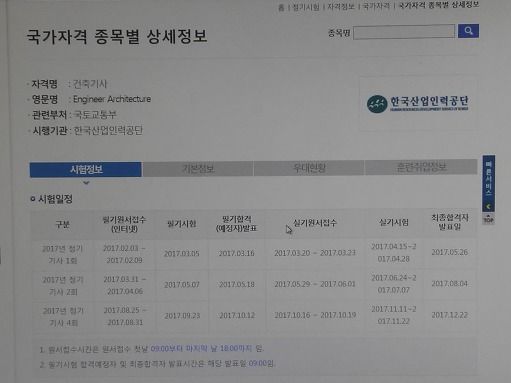Click the 국가자격 종목별 상세정보 page title
The height and width of the screenshot is (383, 511).
(117, 37)
